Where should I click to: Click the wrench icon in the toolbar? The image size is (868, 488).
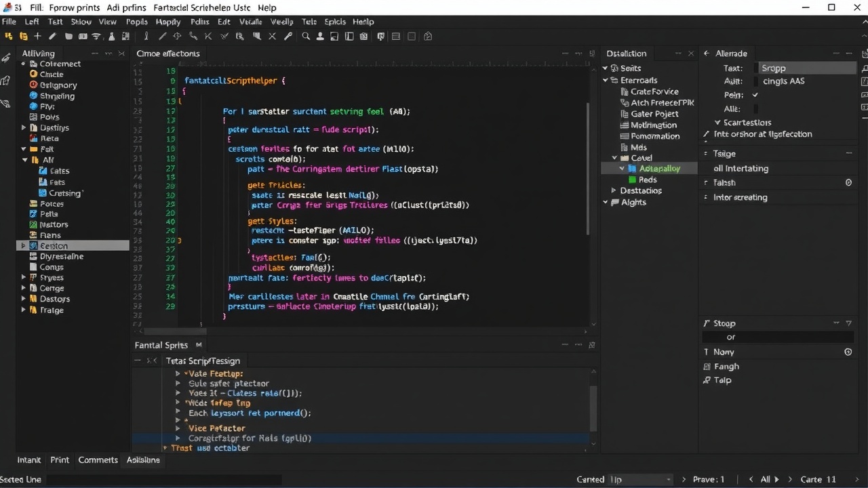[288, 37]
